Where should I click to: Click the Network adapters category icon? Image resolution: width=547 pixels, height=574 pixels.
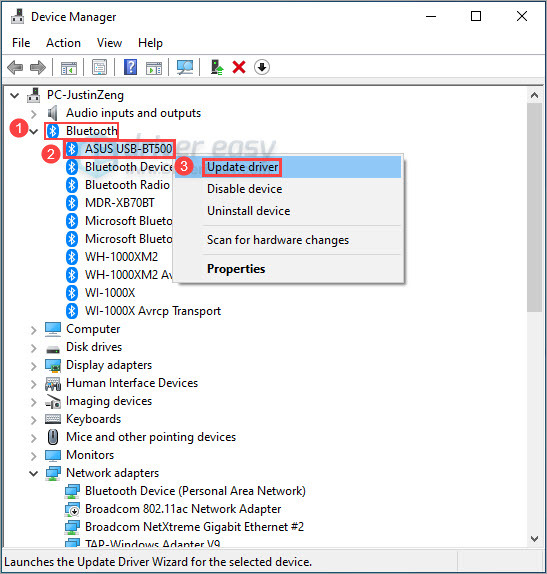coord(53,473)
